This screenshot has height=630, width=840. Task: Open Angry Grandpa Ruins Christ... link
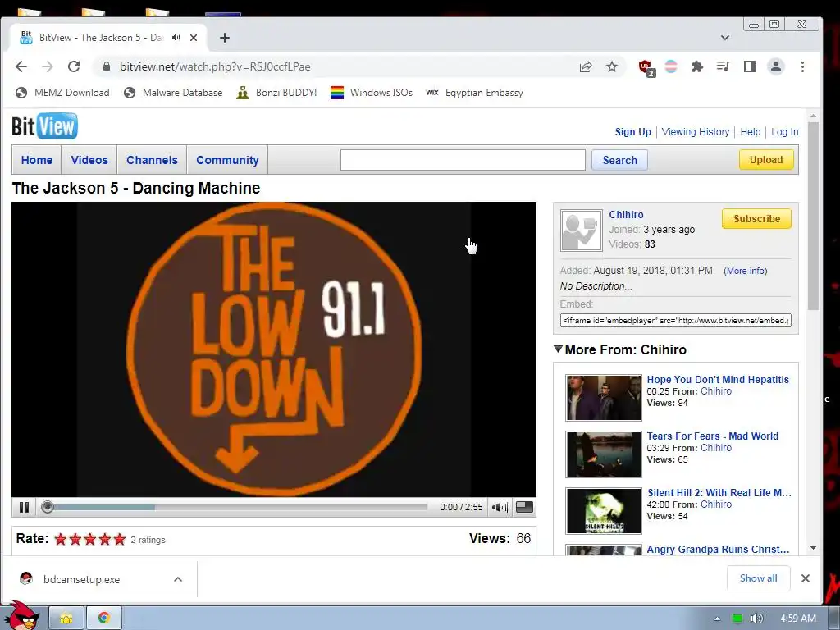click(x=718, y=549)
